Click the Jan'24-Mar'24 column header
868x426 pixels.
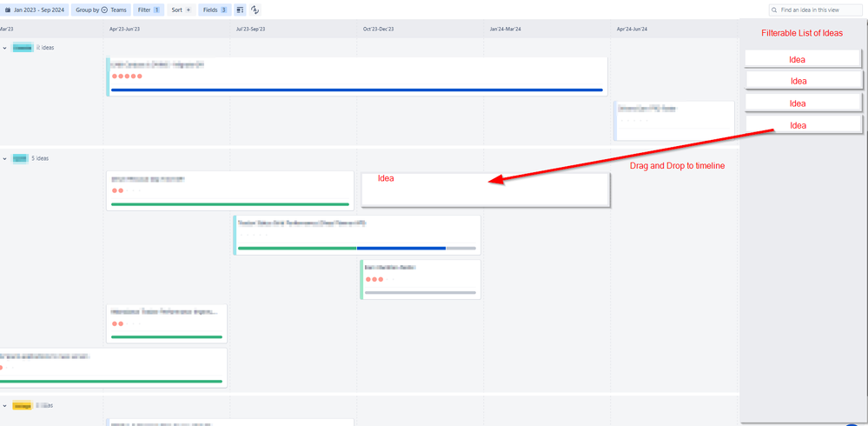click(x=505, y=29)
